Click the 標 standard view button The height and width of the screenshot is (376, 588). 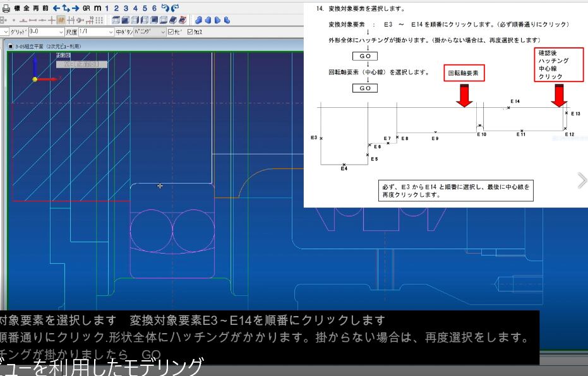point(17,8)
